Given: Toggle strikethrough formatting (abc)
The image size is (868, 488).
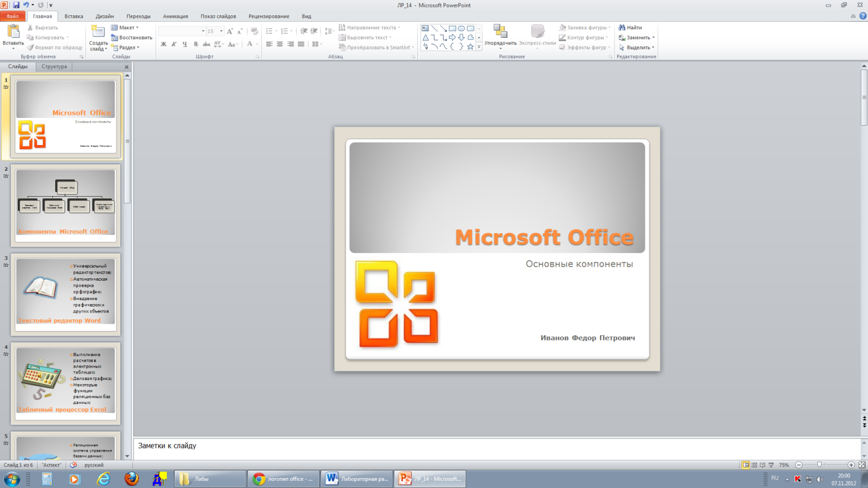Looking at the screenshot, I should pyautogui.click(x=206, y=44).
